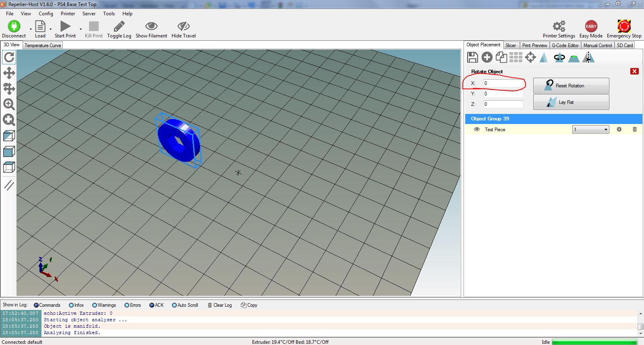Toggle Warnings in log filter
This screenshot has height=345, width=644.
tap(104, 305)
